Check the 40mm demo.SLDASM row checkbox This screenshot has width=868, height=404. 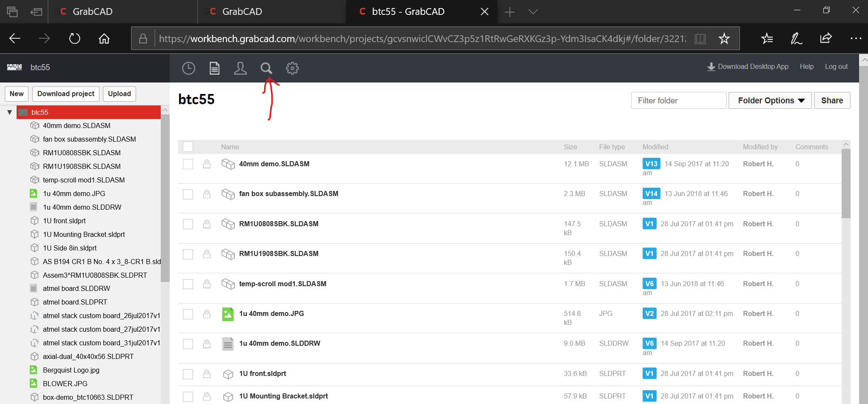[x=188, y=164]
